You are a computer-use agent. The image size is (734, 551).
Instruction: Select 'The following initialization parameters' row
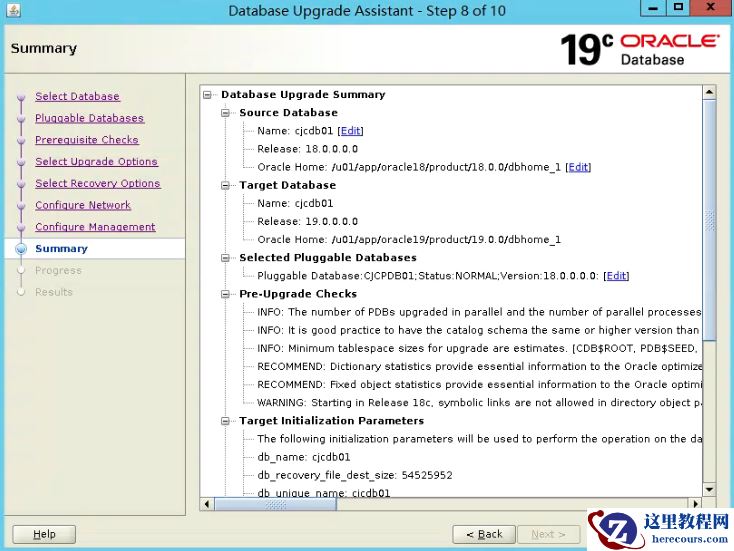pos(479,439)
